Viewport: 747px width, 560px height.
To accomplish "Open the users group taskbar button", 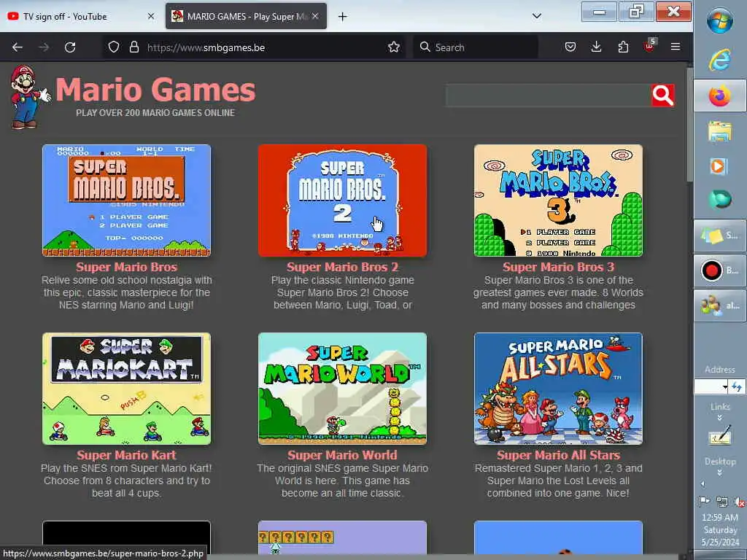I will coord(720,306).
